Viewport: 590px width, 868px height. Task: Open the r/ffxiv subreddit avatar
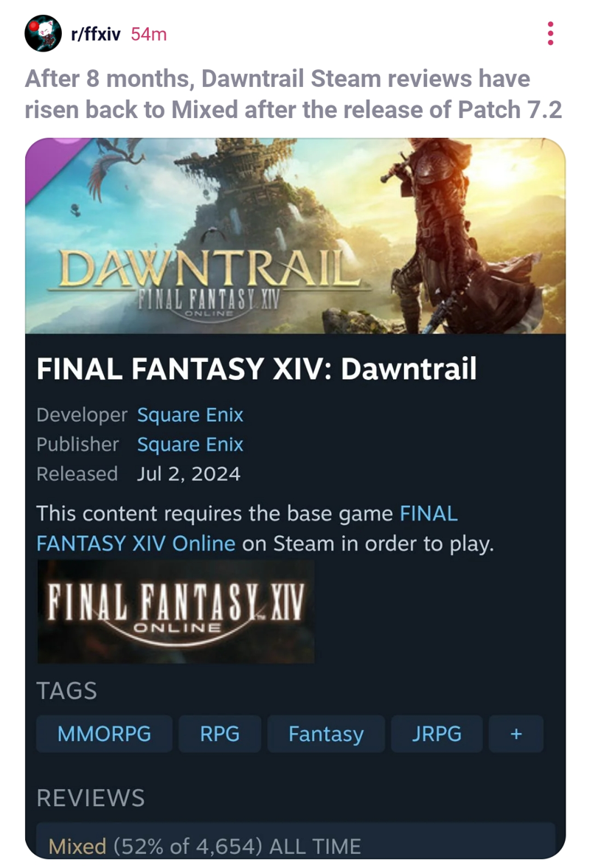(44, 34)
